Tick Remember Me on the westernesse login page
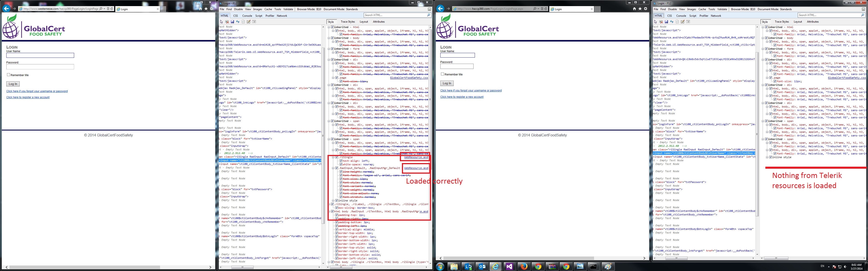Screen dimensions: 868x271 8,75
